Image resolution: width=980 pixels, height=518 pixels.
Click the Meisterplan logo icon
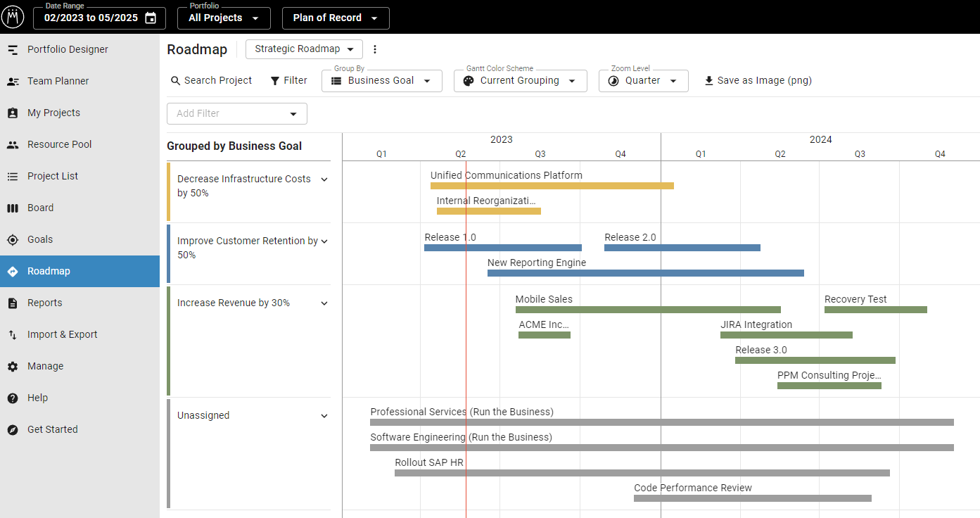(x=13, y=18)
